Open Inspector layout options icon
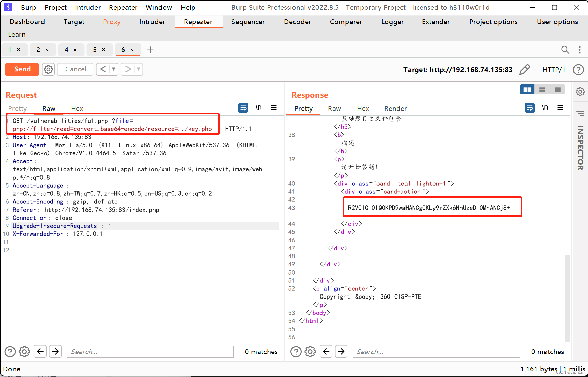Viewport: 588px width, 377px height. tap(580, 113)
